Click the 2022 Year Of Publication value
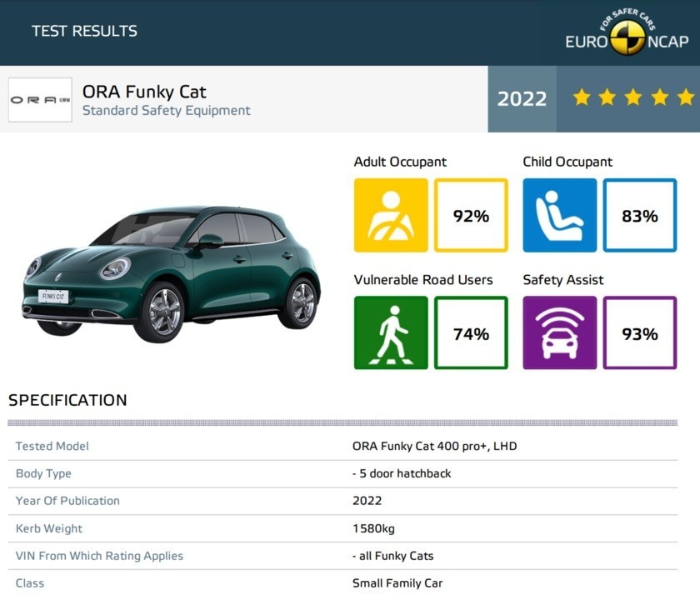This screenshot has height=600, width=700. click(x=367, y=501)
